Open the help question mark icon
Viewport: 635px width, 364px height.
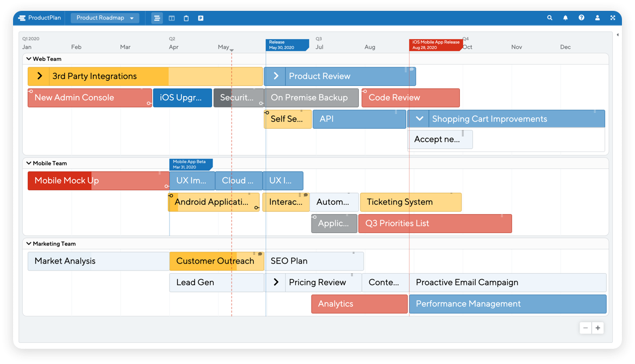pyautogui.click(x=581, y=17)
